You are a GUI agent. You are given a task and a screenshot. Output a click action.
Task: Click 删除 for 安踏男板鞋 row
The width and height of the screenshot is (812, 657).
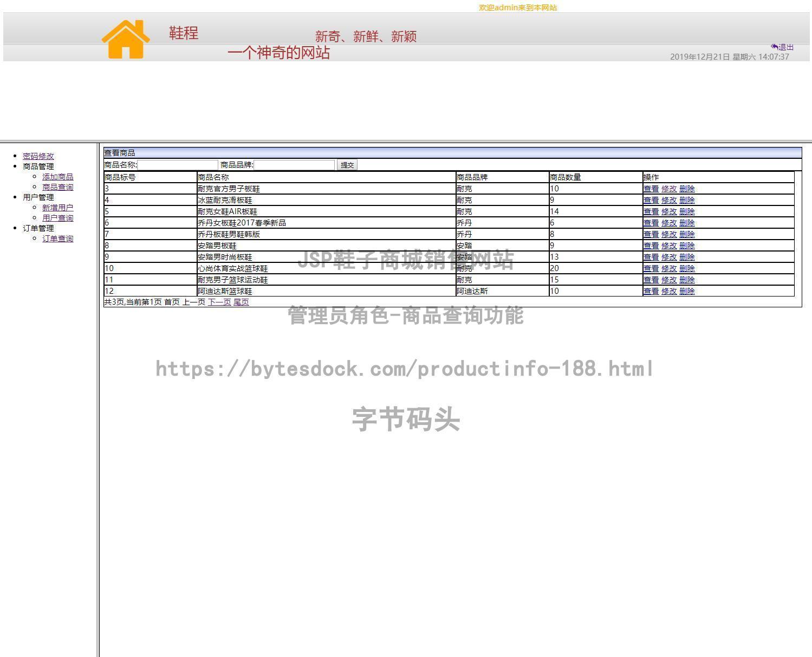(x=687, y=246)
